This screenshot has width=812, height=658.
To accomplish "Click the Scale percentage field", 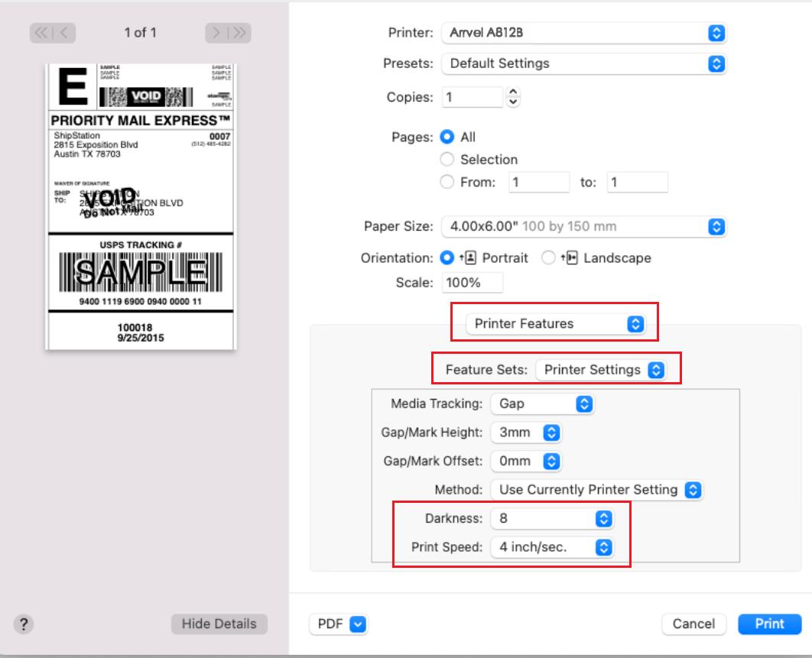I will coord(472,283).
